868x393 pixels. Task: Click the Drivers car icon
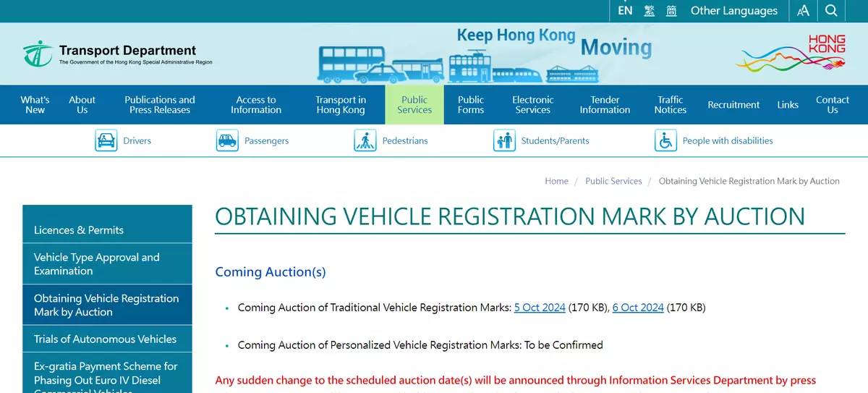tap(106, 140)
